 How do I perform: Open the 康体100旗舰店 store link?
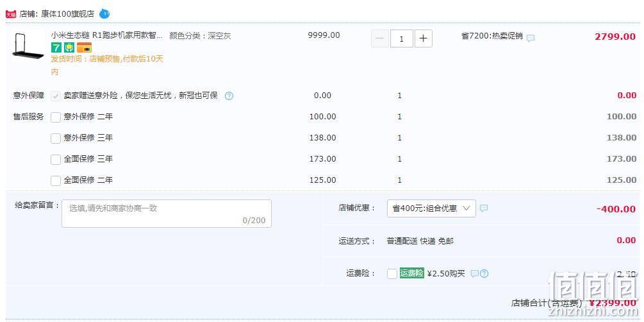coord(67,14)
